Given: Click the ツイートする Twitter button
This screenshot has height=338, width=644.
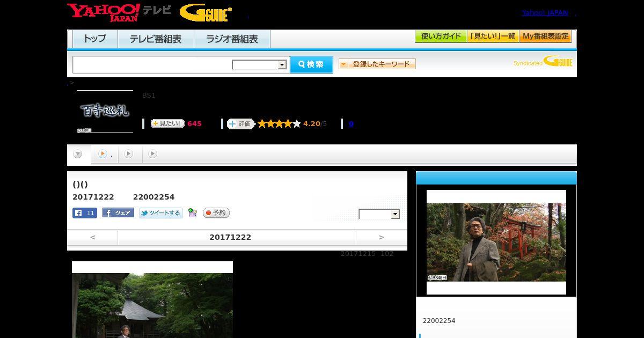Looking at the screenshot, I should [x=161, y=213].
